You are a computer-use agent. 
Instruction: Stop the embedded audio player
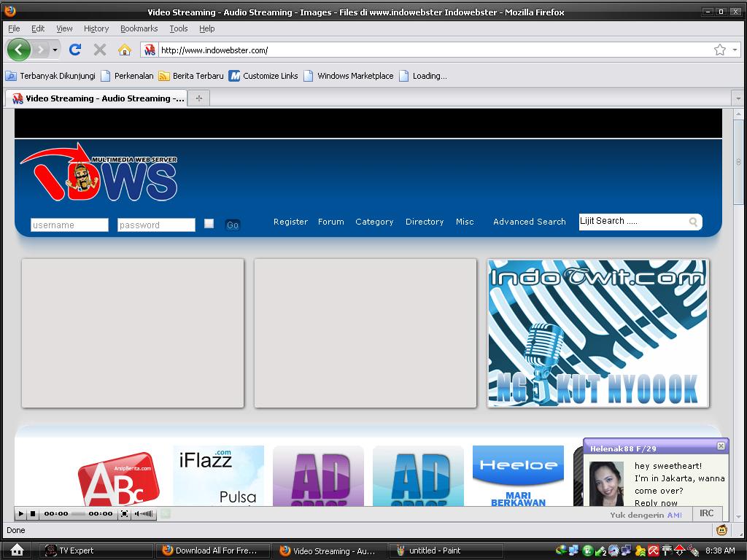(33, 514)
